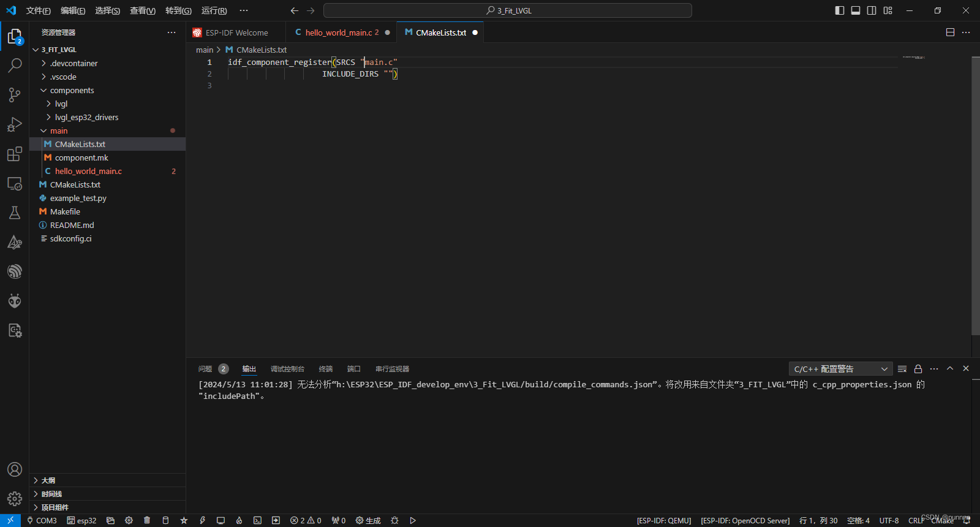Image resolution: width=980 pixels, height=527 pixels.
Task: Open customize layout button
Action: click(x=888, y=10)
